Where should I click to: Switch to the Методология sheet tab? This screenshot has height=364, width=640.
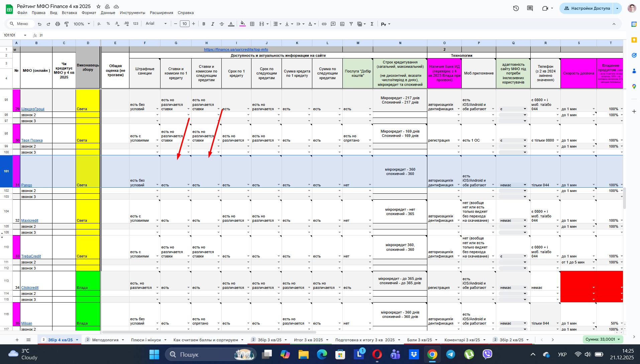tap(105, 340)
